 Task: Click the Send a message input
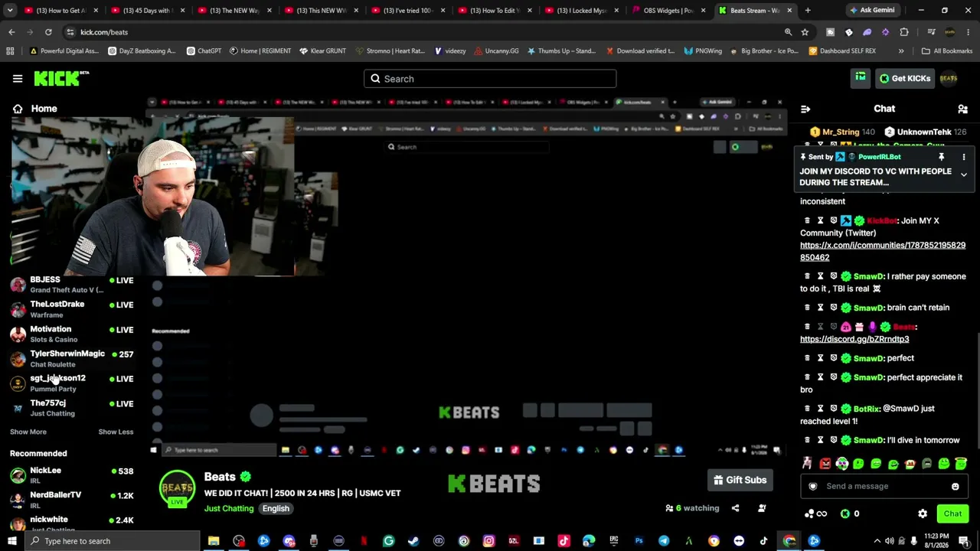coord(883,487)
